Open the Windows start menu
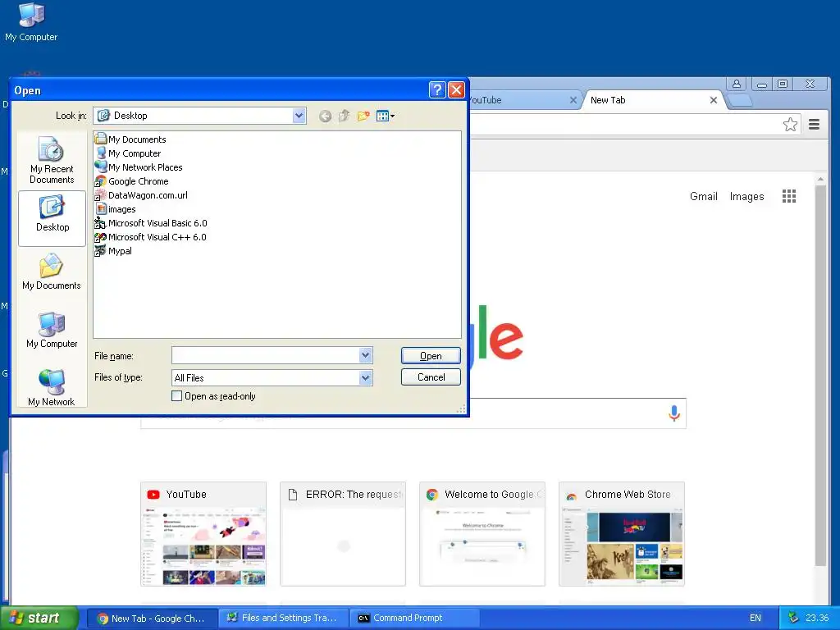 [39, 619]
